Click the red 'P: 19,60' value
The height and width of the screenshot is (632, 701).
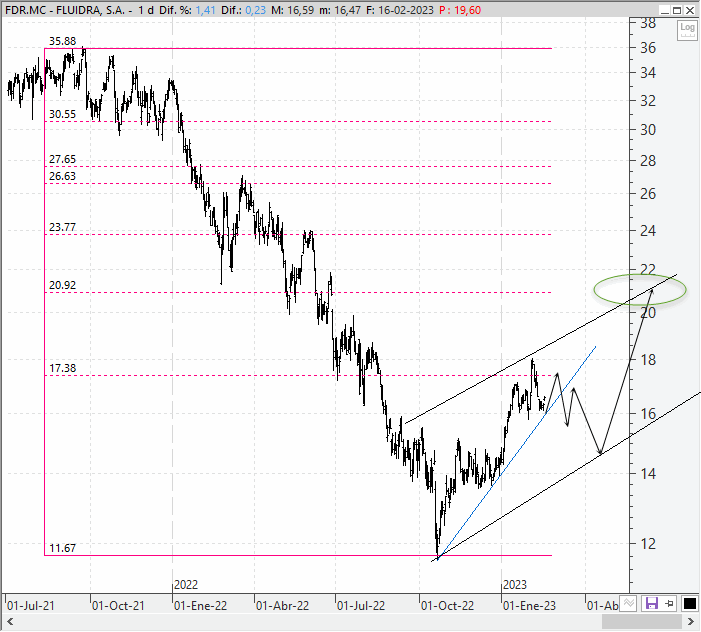(460, 10)
